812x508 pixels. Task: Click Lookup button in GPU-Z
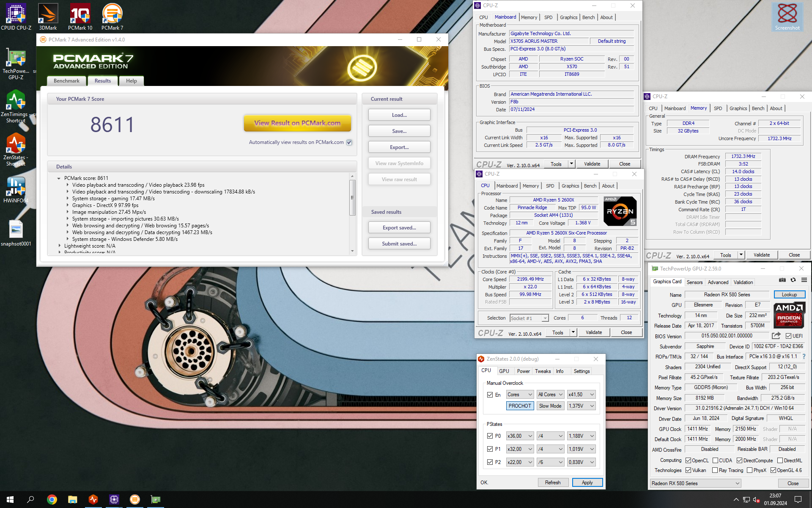pos(789,295)
